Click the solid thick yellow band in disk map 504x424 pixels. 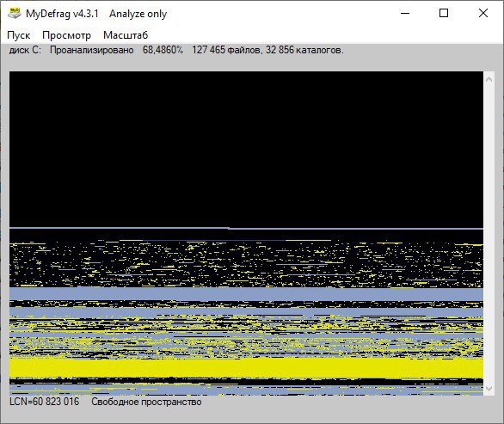(246, 367)
